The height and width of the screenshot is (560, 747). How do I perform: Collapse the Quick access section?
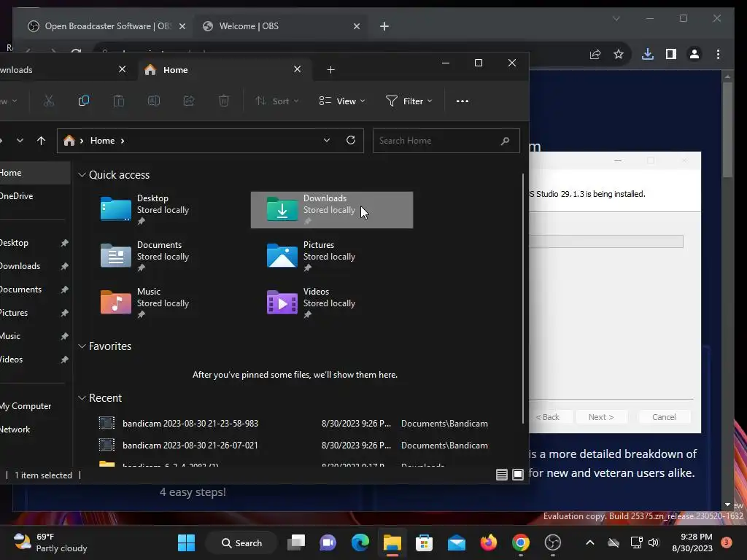82,175
